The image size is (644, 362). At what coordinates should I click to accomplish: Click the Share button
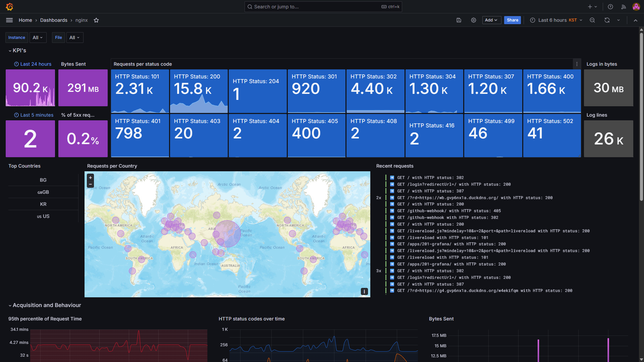(512, 20)
